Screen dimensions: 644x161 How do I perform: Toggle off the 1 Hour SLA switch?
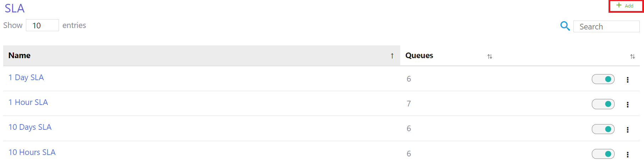tap(603, 104)
